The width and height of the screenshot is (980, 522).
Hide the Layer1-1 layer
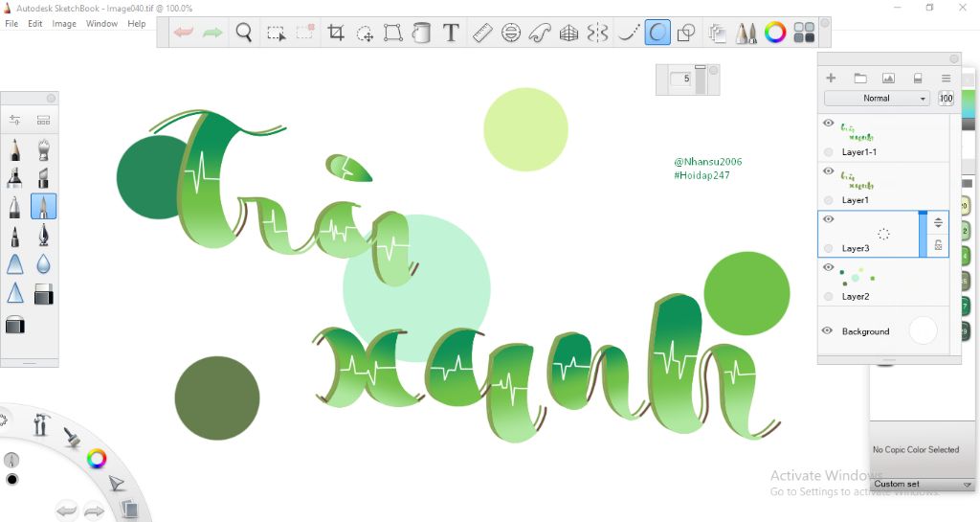coord(828,124)
